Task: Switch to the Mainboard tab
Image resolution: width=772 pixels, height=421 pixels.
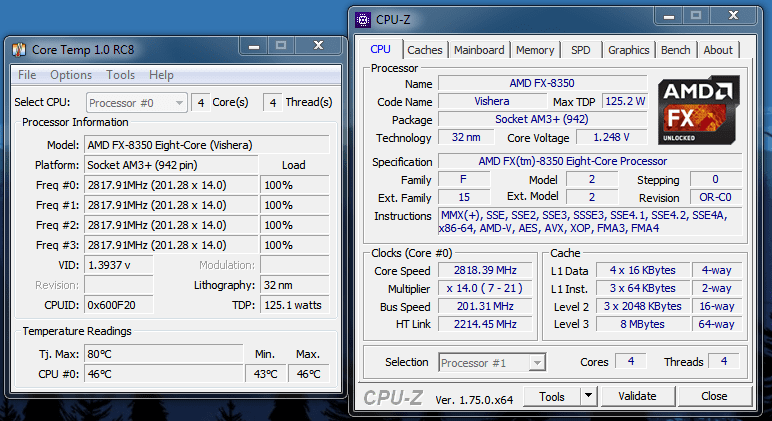Action: [479, 50]
